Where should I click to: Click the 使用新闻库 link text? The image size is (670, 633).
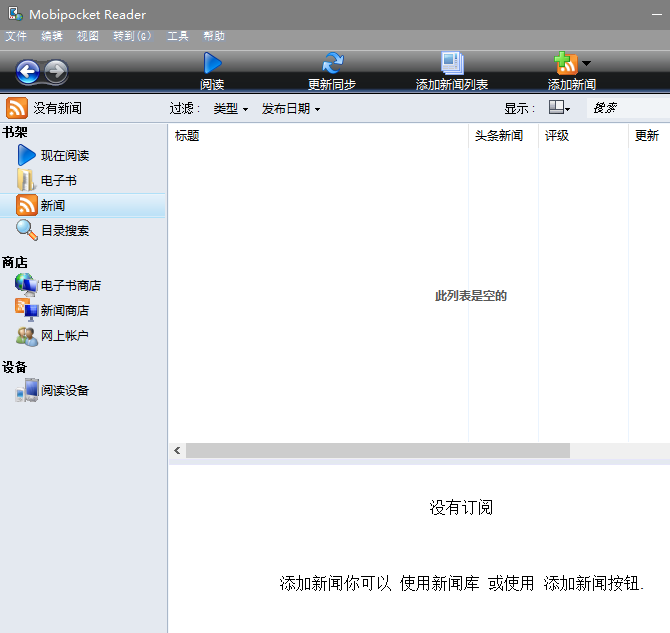pyautogui.click(x=440, y=583)
